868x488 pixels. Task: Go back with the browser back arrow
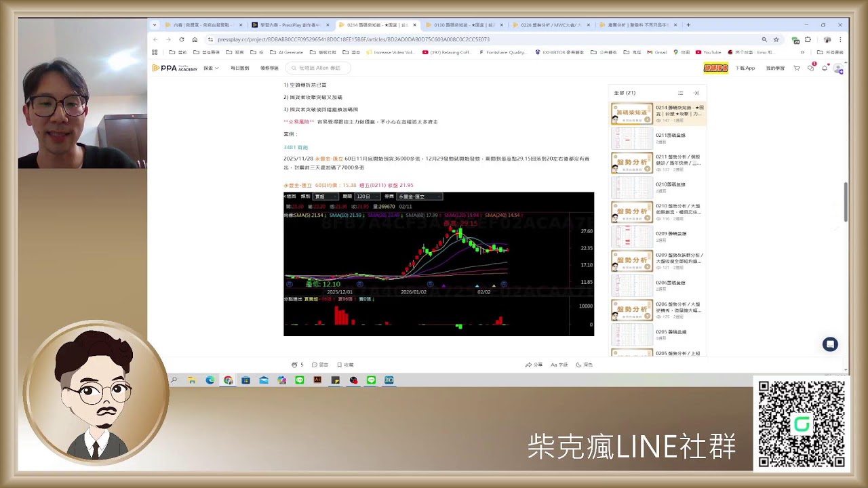[x=155, y=39]
